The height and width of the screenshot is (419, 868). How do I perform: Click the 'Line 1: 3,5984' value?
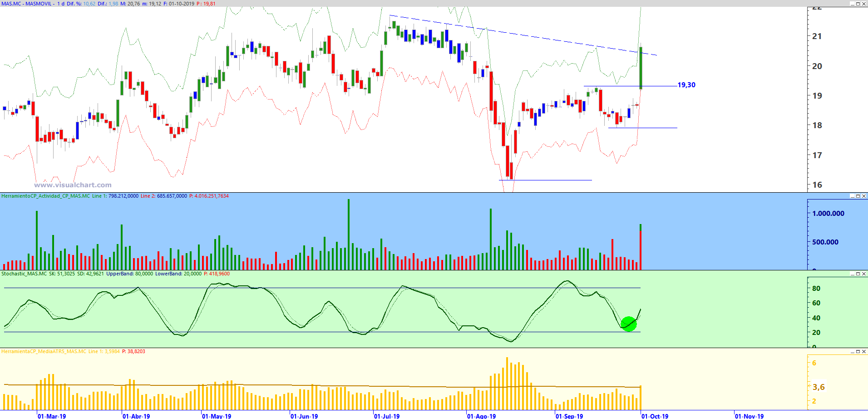104,351
